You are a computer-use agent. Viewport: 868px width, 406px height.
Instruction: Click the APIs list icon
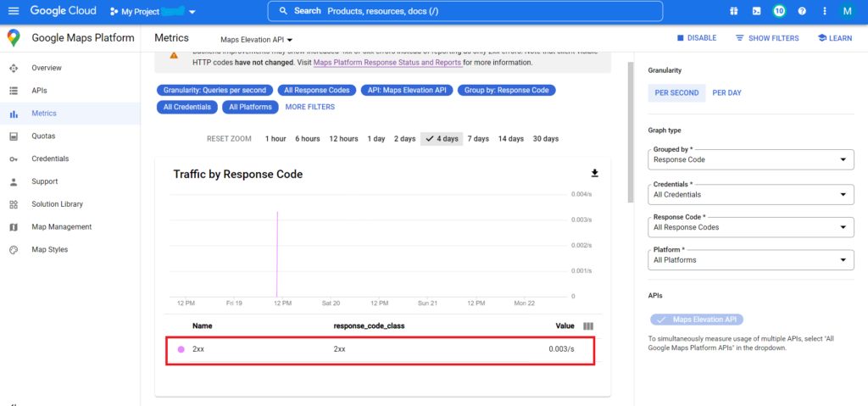pyautogui.click(x=14, y=91)
